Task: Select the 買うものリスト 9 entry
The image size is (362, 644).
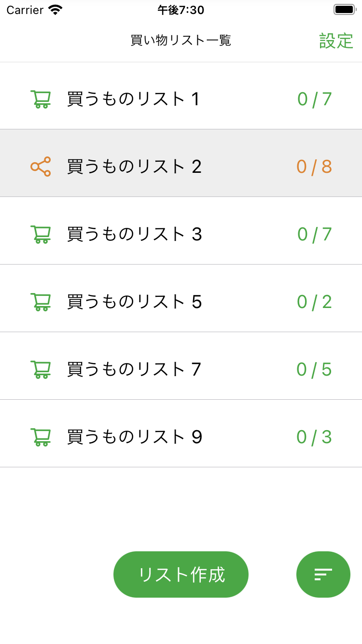Action: 134,437
